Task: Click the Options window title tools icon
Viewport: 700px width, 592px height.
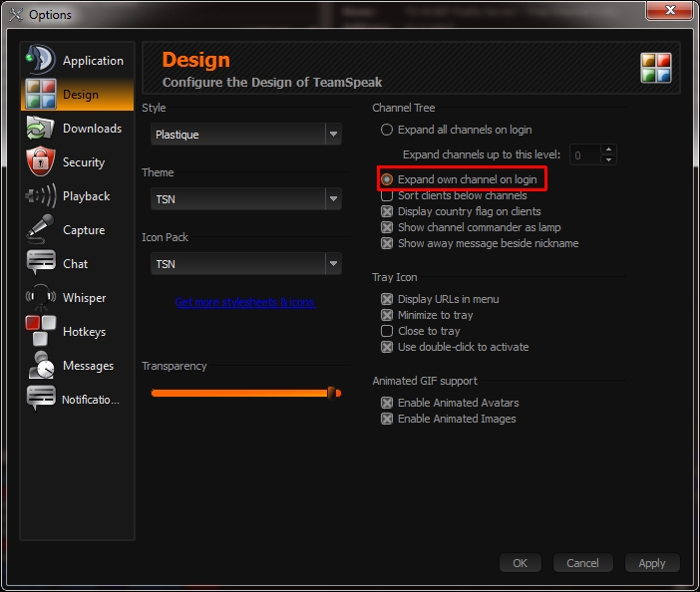Action: (x=16, y=14)
